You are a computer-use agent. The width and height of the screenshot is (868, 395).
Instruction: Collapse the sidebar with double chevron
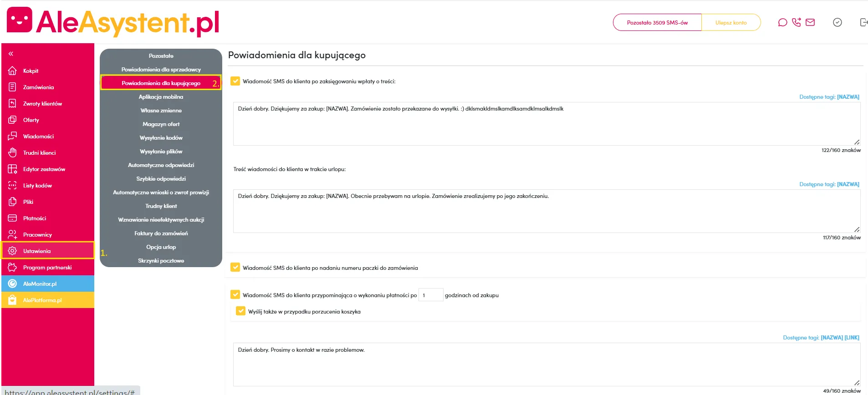pyautogui.click(x=11, y=54)
